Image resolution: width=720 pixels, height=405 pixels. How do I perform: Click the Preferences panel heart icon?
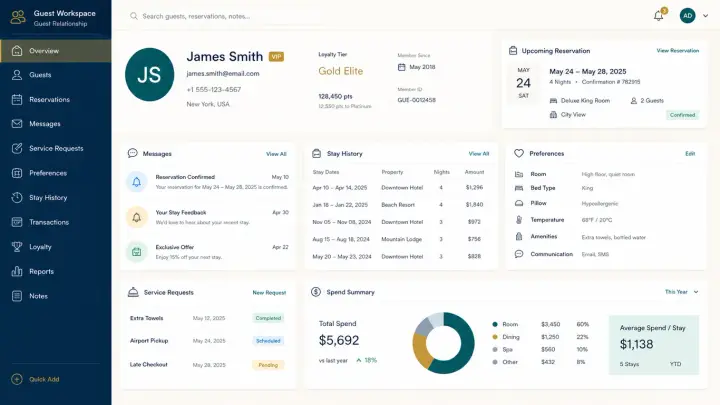[x=518, y=153]
